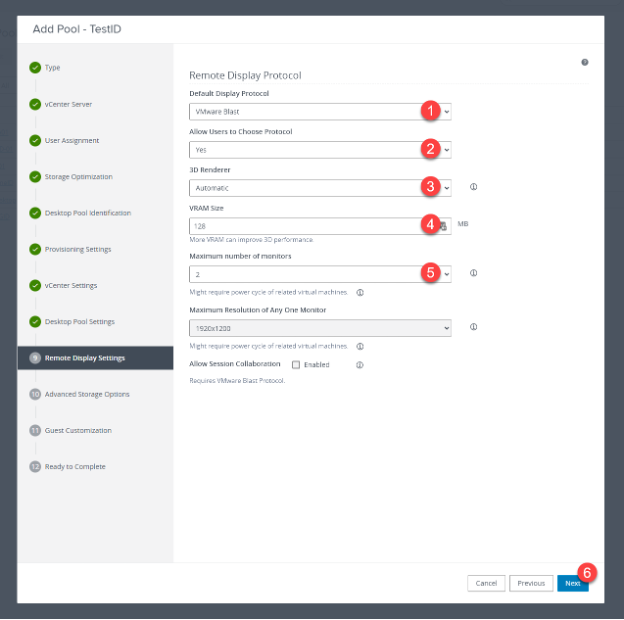Click the step 10 Advanced Storage Options icon

[35, 394]
